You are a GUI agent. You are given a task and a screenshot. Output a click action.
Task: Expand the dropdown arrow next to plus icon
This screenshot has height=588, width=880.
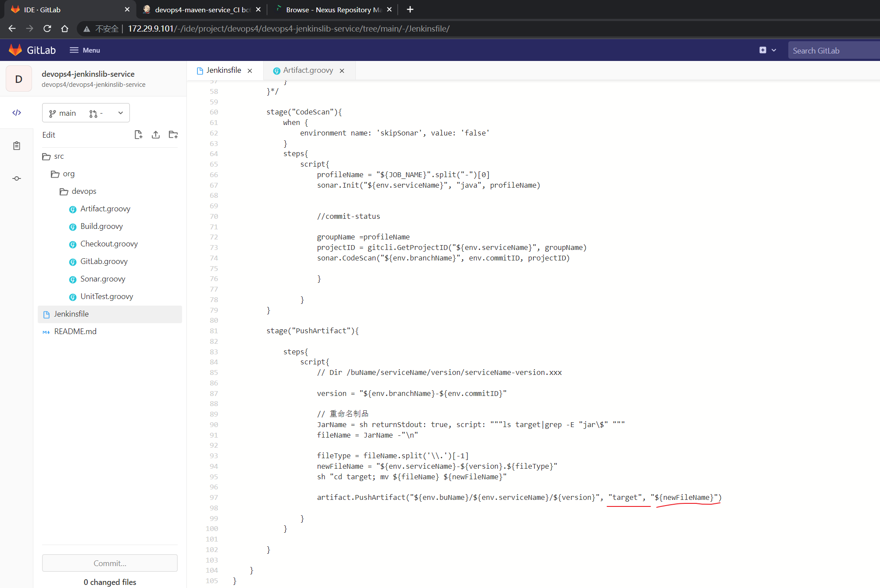click(774, 50)
